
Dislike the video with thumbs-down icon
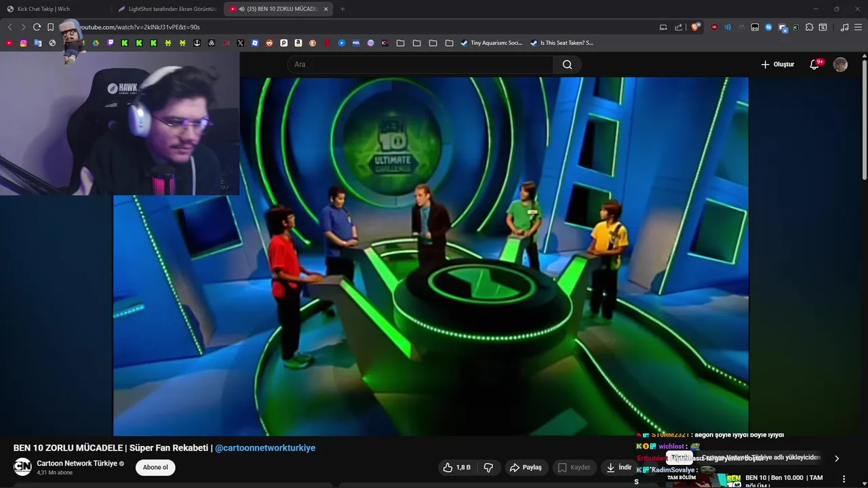point(488,467)
